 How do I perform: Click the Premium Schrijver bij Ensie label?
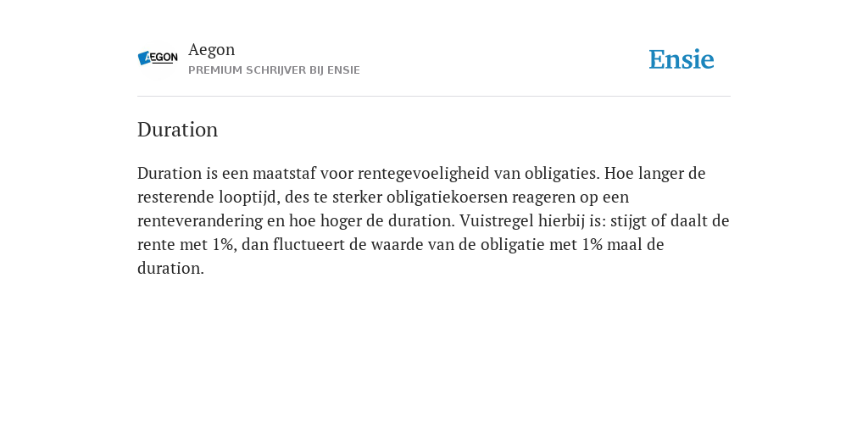[274, 70]
